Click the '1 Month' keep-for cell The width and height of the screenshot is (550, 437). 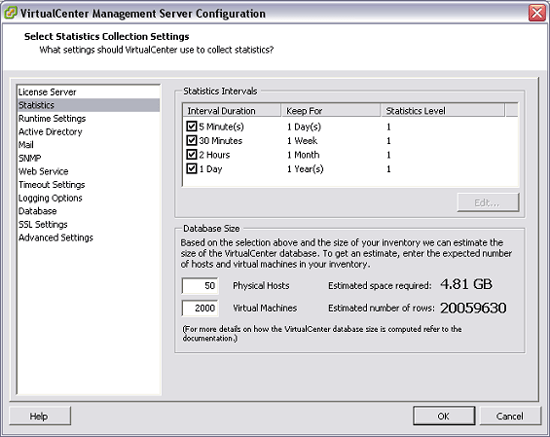pyautogui.click(x=303, y=155)
